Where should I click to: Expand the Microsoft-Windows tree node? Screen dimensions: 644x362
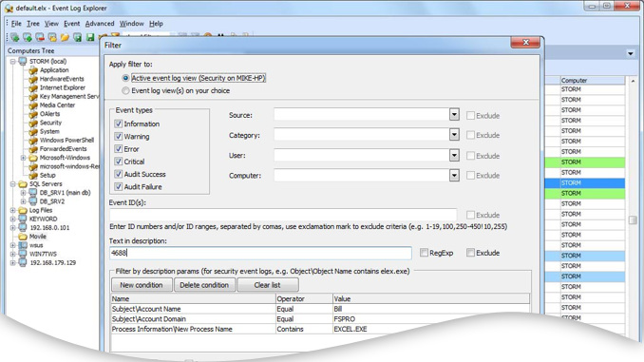[24, 158]
